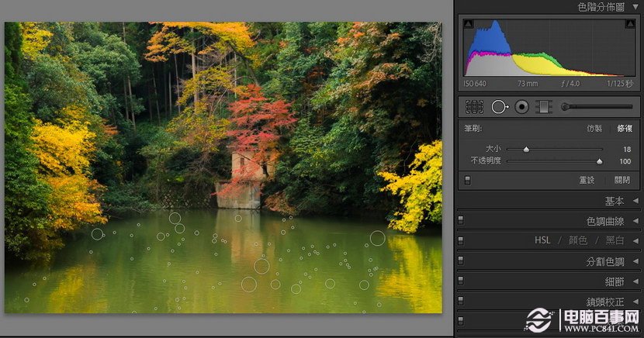The height and width of the screenshot is (338, 644).
Task: Open the HSL section of the panel
Action: coord(542,241)
